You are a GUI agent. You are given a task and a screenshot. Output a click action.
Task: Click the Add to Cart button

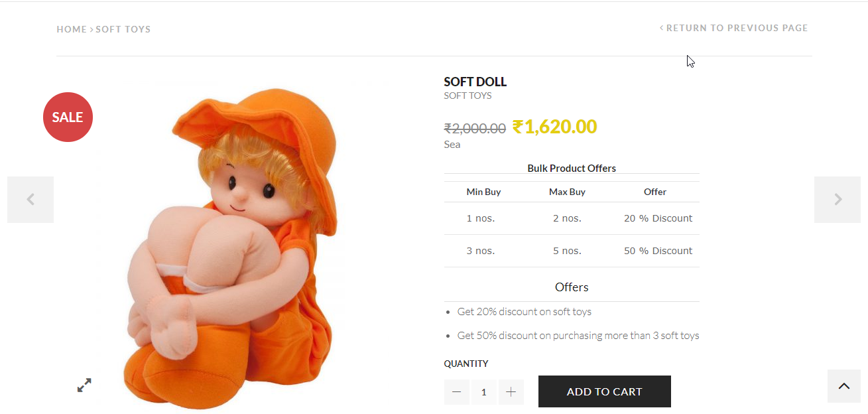point(604,391)
